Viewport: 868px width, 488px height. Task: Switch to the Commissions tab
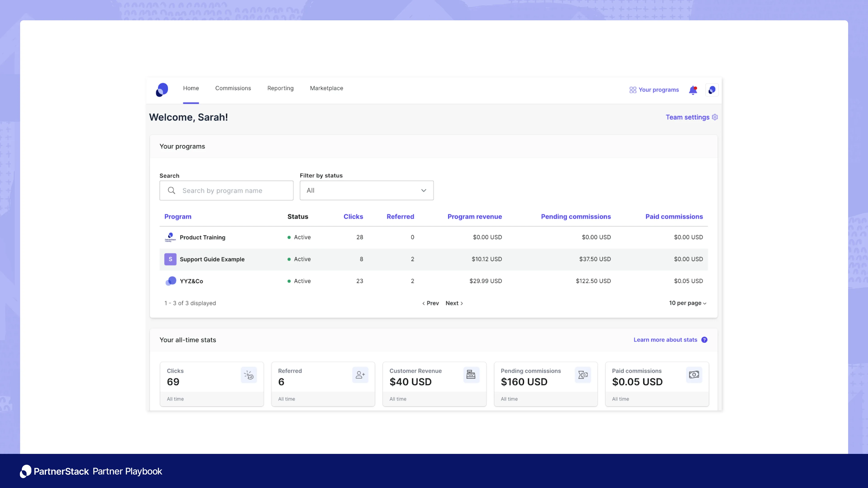(233, 88)
